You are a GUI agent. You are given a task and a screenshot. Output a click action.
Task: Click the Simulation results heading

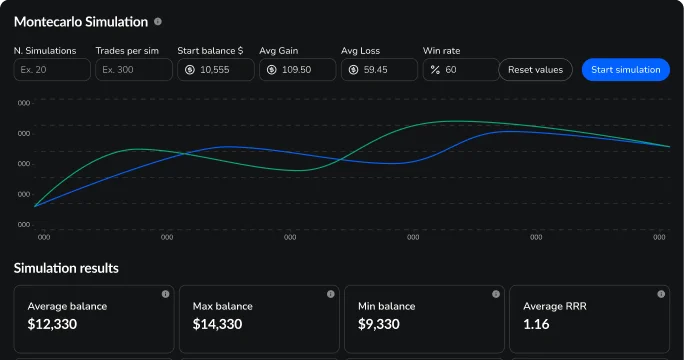66,268
